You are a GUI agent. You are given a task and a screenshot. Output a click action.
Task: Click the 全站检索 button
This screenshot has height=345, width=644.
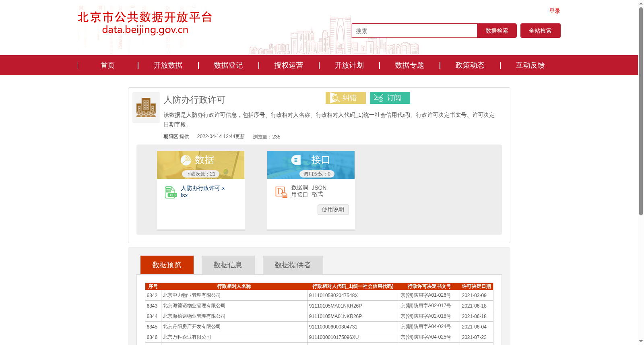coord(541,31)
